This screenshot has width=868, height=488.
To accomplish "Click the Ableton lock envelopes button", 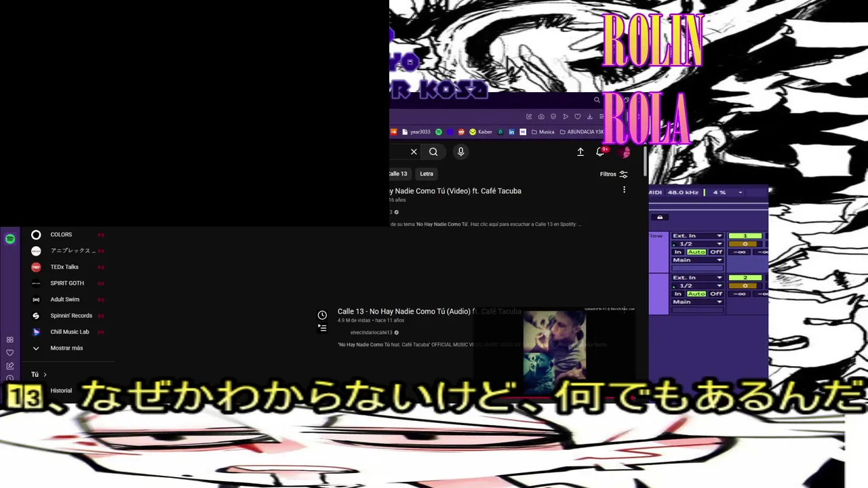I will click(x=660, y=218).
